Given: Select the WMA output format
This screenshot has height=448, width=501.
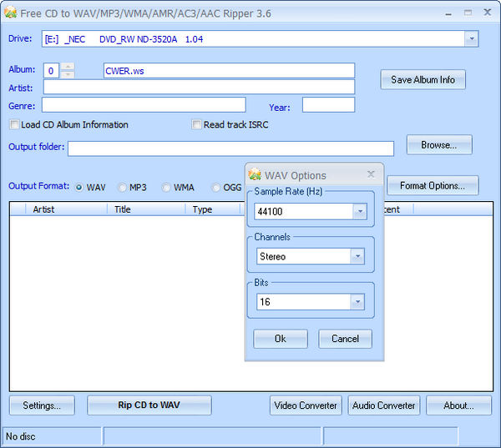Looking at the screenshot, I should click(167, 188).
